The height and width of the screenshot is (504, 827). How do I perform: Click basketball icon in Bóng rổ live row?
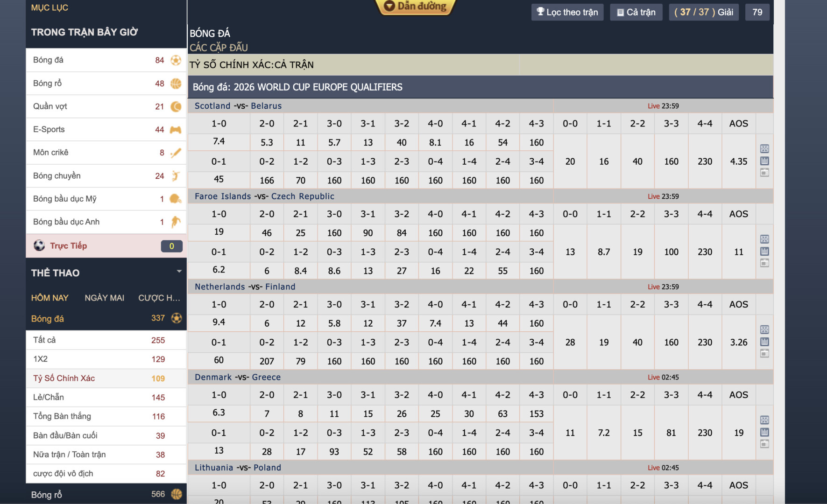[176, 84]
